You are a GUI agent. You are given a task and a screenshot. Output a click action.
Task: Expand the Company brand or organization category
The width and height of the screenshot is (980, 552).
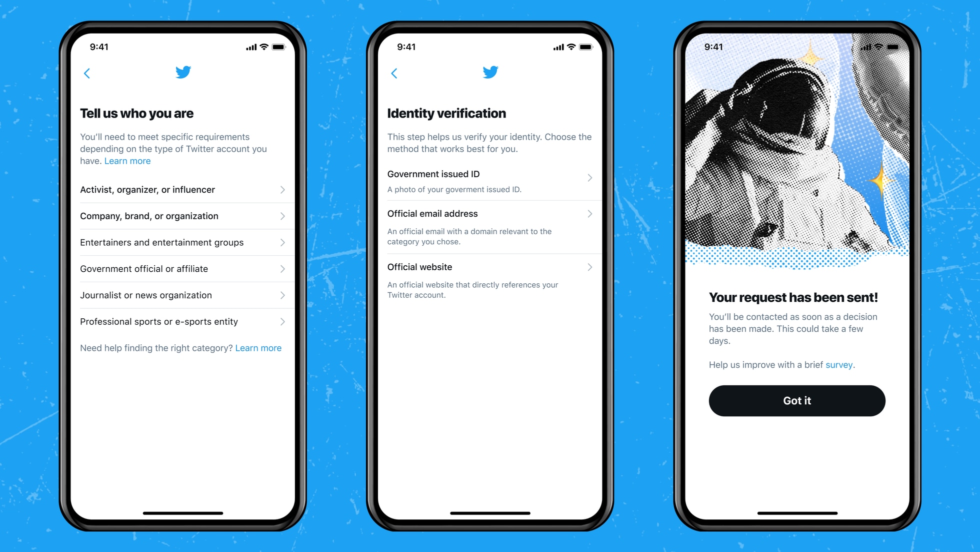coord(183,216)
